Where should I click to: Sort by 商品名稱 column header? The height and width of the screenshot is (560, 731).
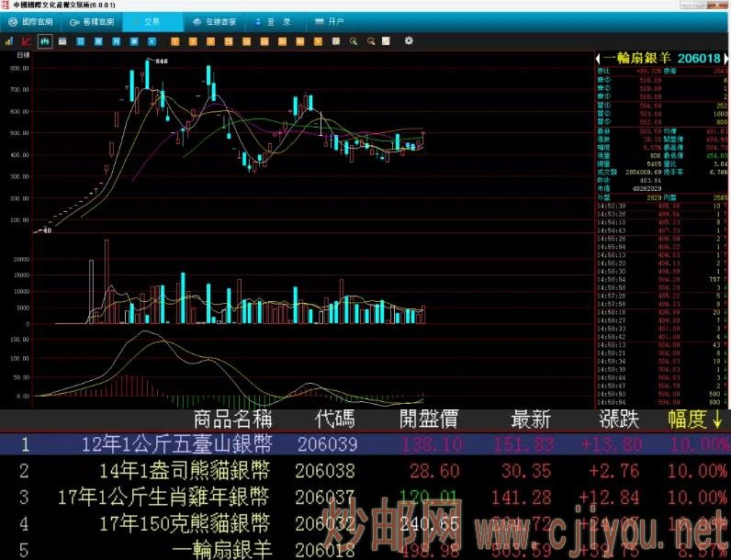pyautogui.click(x=232, y=420)
